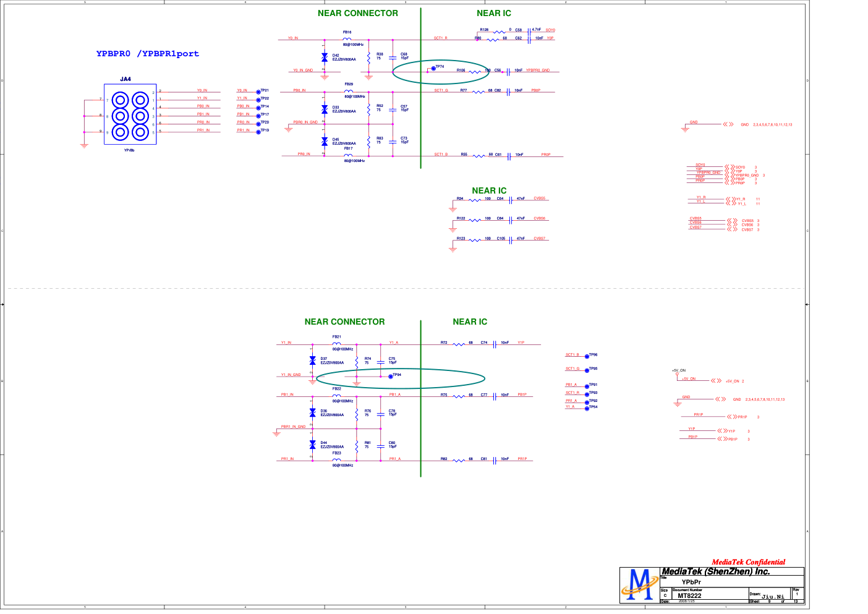868x614 pixels.
Task: Select test point TP96 on SCT1_B
Action: pos(587,356)
